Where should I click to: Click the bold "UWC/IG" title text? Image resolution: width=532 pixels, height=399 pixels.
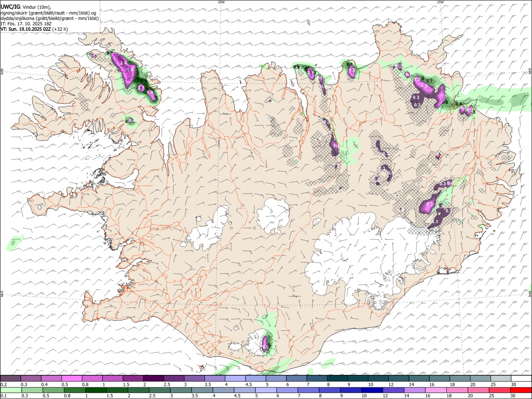coord(10,7)
